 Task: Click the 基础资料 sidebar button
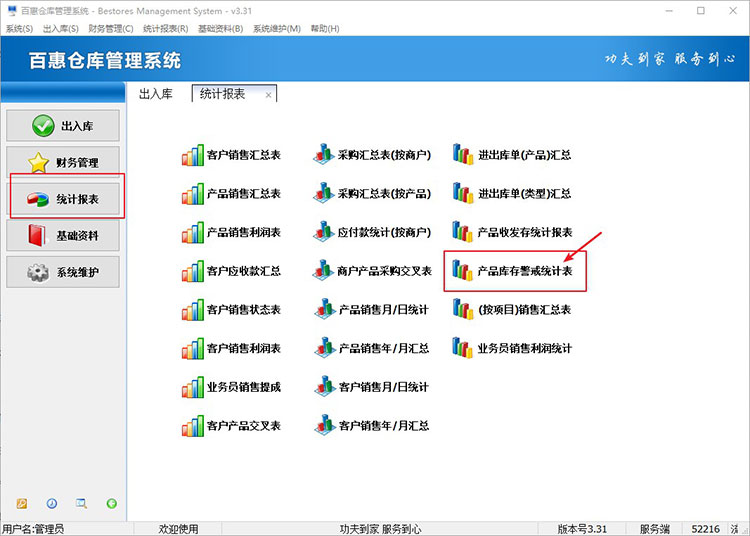pyautogui.click(x=63, y=236)
